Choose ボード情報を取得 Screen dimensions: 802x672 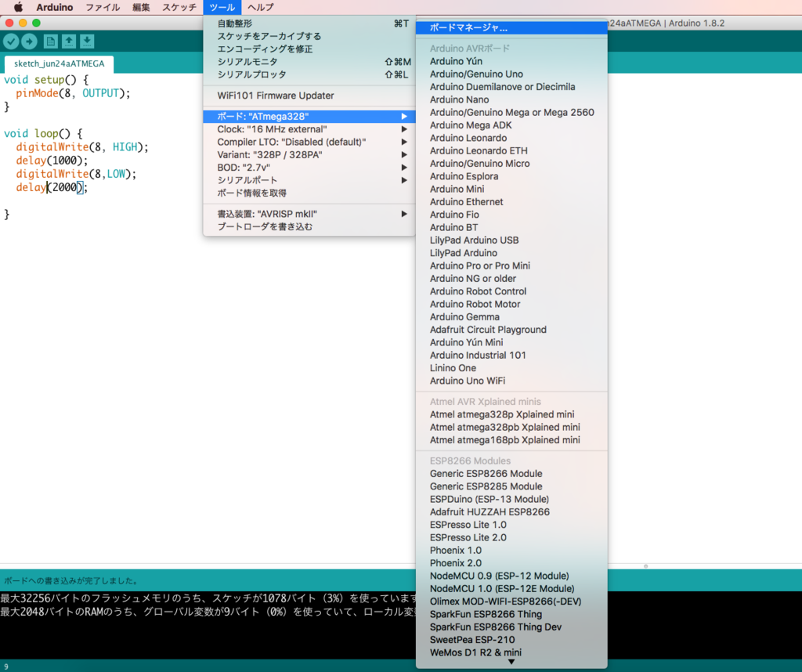coord(309,193)
